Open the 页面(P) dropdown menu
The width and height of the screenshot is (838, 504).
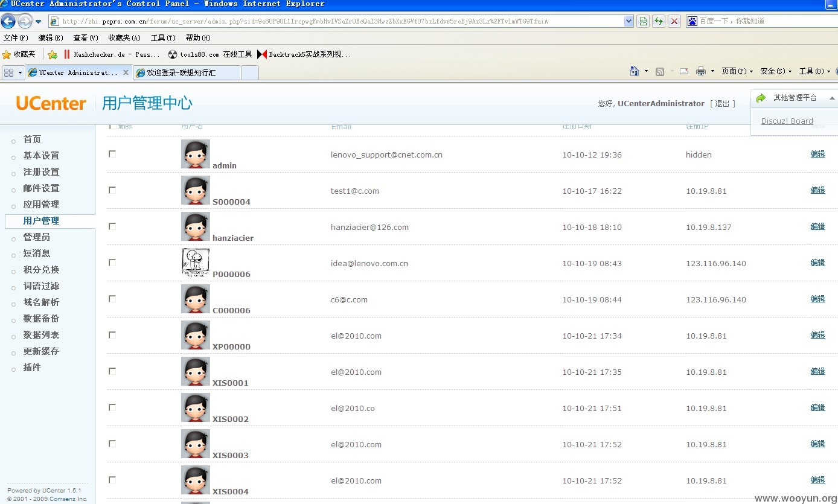click(x=737, y=71)
